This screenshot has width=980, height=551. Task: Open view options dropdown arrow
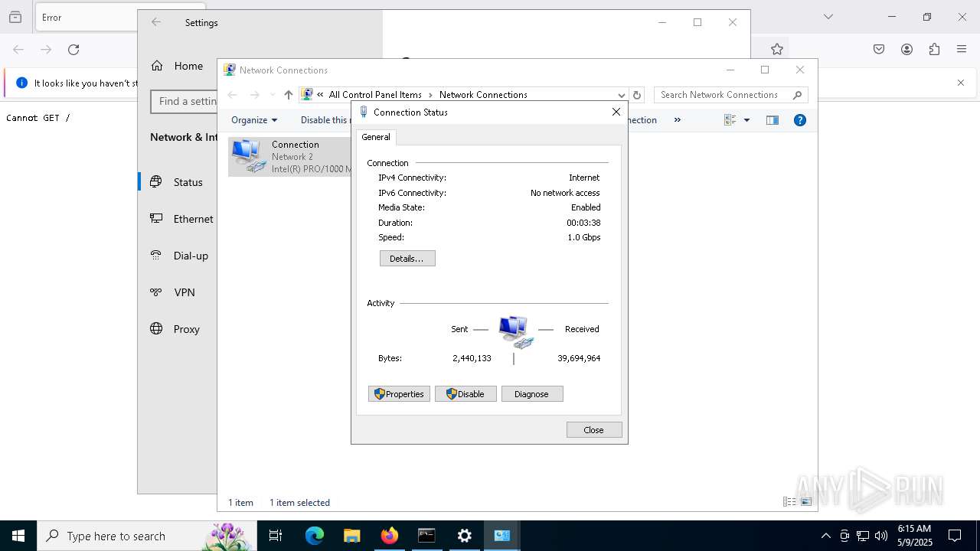[x=746, y=120]
